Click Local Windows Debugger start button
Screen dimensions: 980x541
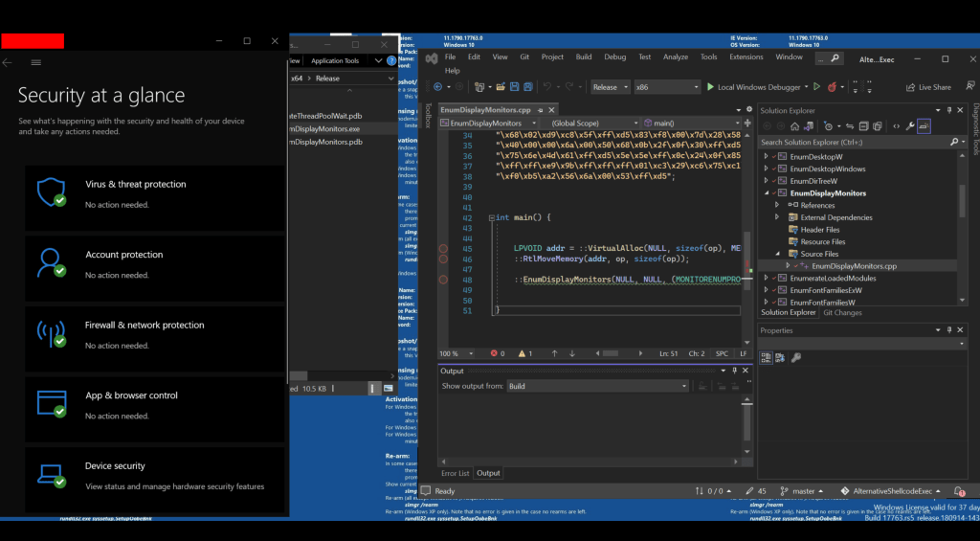point(753,87)
